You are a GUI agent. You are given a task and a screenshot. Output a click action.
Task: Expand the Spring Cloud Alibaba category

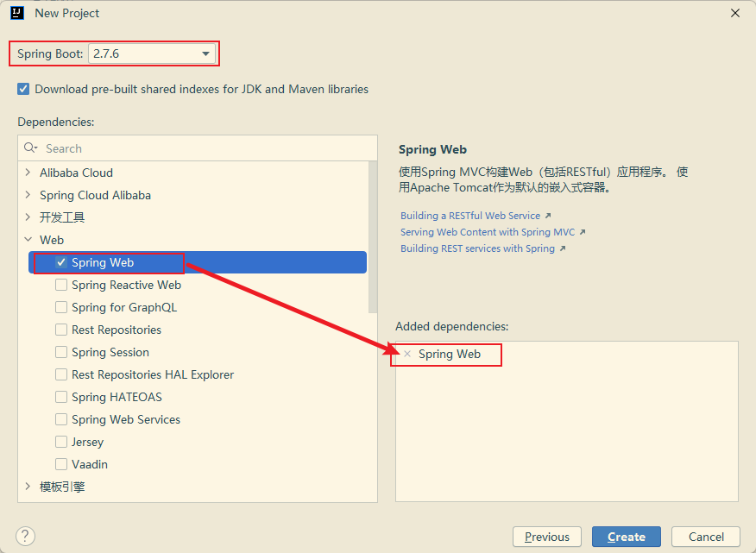28,195
